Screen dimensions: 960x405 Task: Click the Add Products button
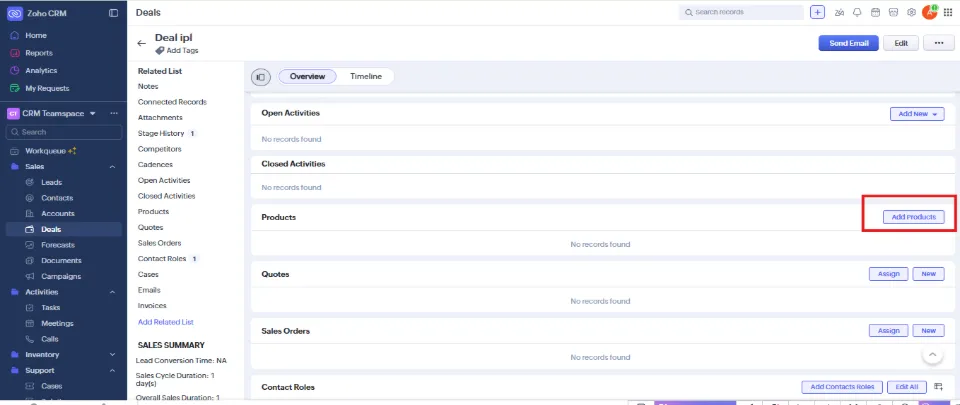tap(913, 217)
